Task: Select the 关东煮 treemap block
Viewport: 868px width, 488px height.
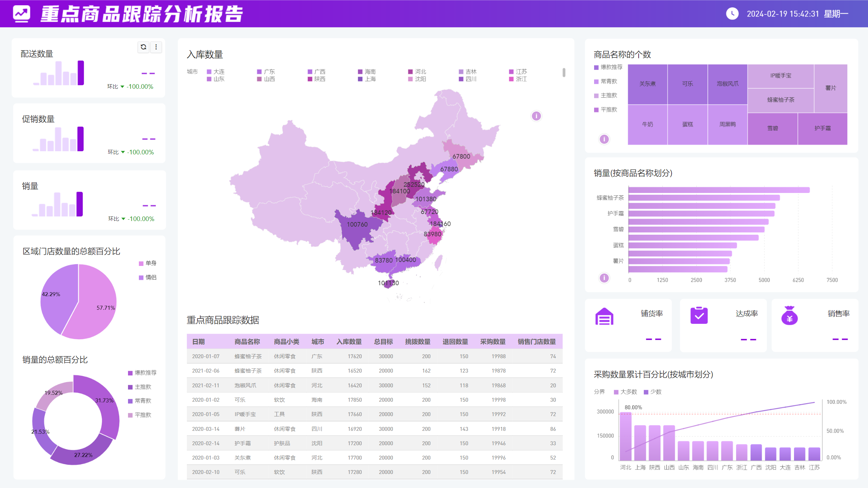Action: tap(647, 84)
